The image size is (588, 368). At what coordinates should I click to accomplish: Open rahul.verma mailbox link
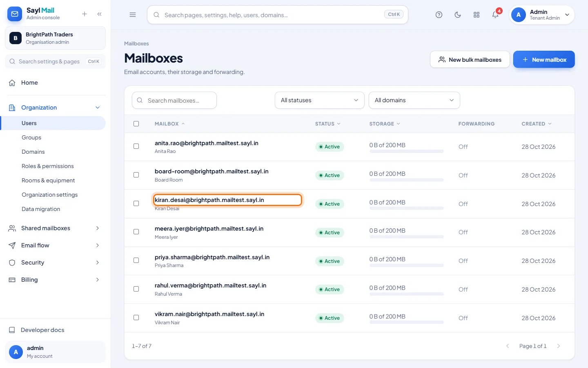[211, 285]
